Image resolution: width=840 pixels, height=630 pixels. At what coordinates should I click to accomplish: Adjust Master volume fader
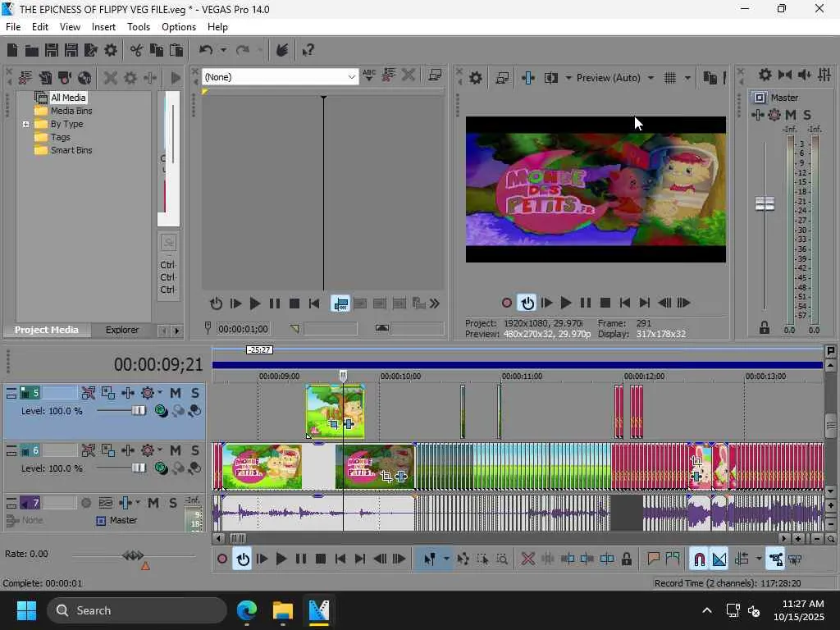[765, 203]
